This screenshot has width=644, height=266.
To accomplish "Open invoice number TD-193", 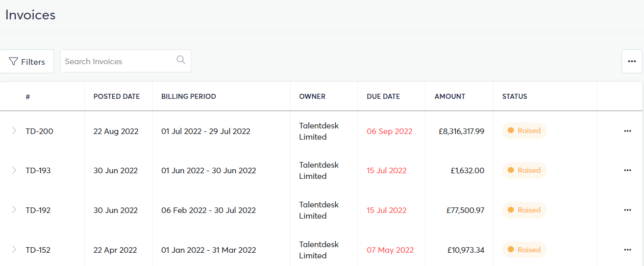I will click(x=38, y=171).
